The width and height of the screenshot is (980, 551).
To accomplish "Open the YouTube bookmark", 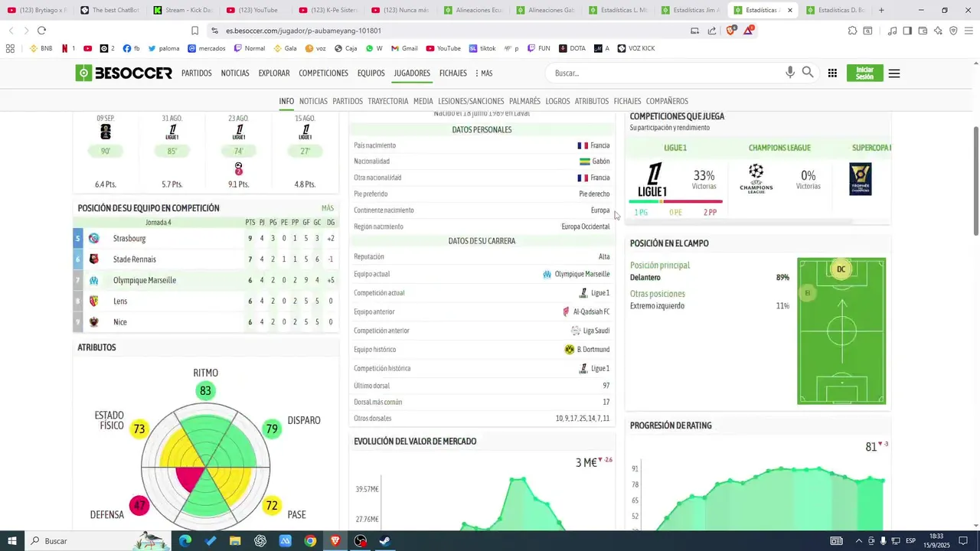I will tap(443, 48).
